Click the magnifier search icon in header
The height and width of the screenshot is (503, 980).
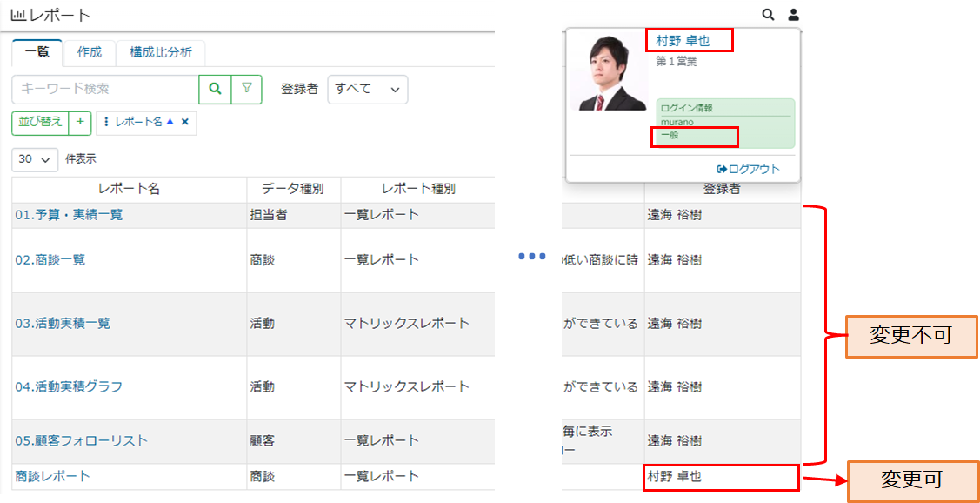click(x=768, y=14)
